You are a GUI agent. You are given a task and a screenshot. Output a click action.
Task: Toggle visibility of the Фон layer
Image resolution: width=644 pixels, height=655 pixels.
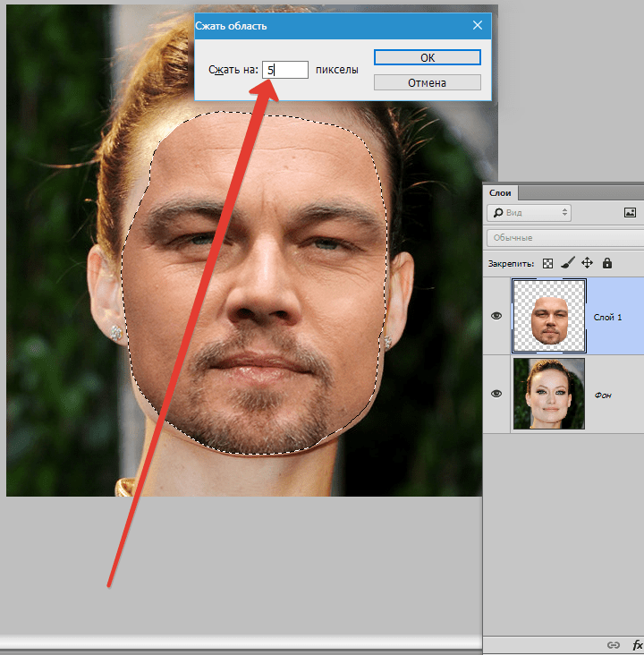(x=496, y=394)
